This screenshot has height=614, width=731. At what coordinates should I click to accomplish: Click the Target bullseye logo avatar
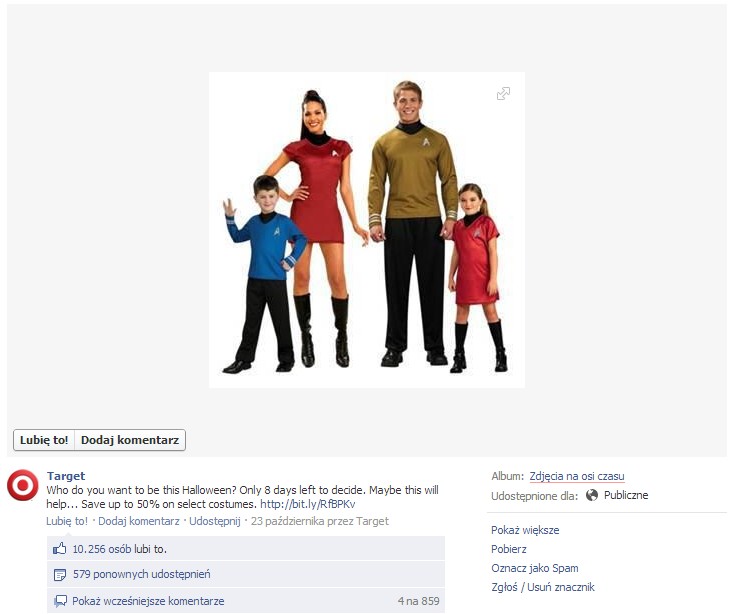pos(23,485)
